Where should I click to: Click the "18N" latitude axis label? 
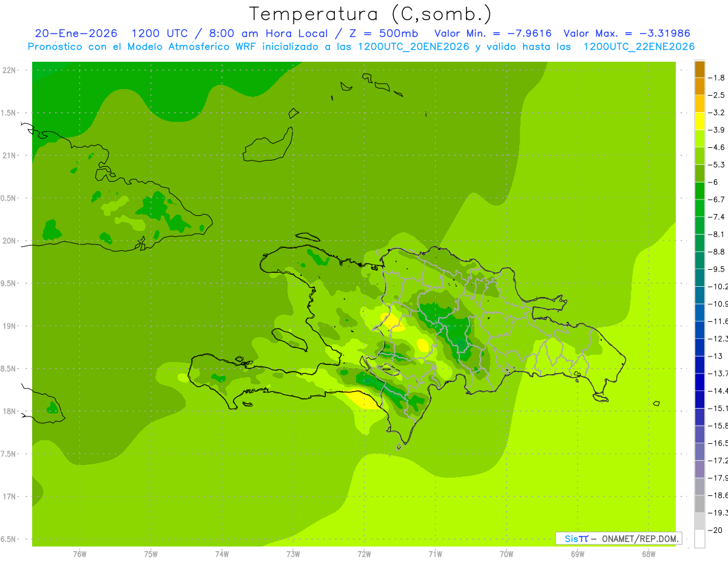[x=9, y=412]
